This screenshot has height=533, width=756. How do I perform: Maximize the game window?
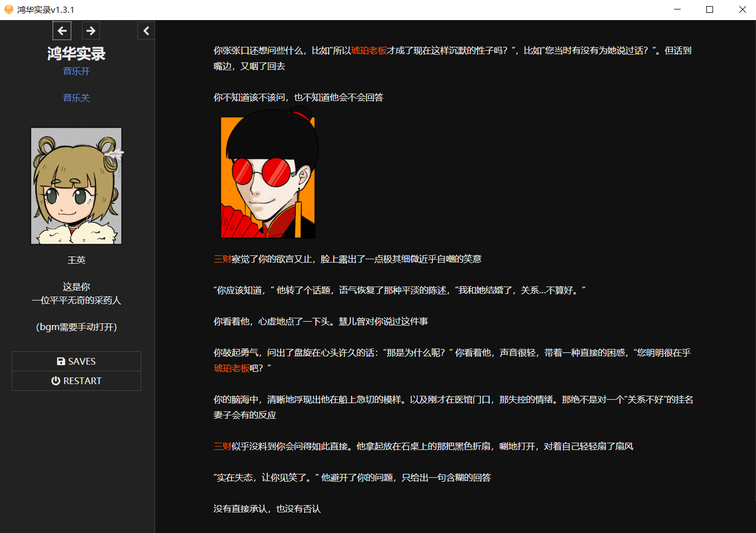click(x=710, y=9)
